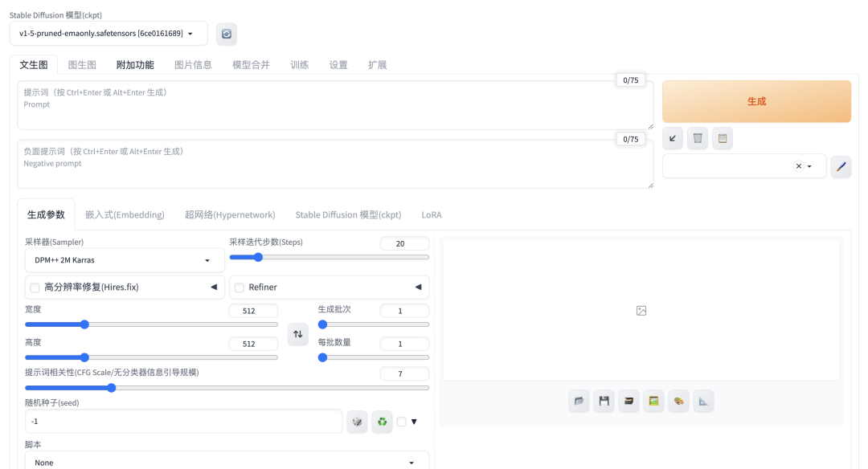Refresh the Stable Diffusion checkpoint list
The width and height of the screenshot is (868, 469).
tap(227, 34)
